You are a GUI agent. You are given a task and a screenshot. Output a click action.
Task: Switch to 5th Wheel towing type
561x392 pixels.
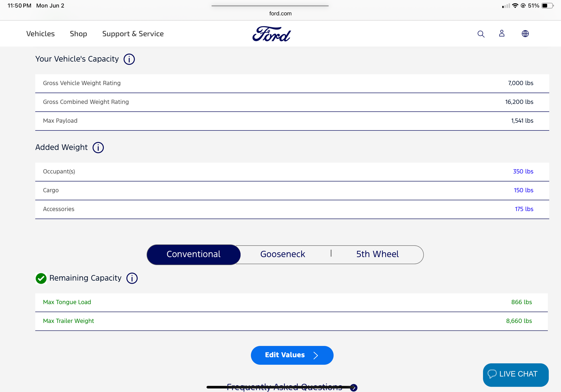coord(377,254)
